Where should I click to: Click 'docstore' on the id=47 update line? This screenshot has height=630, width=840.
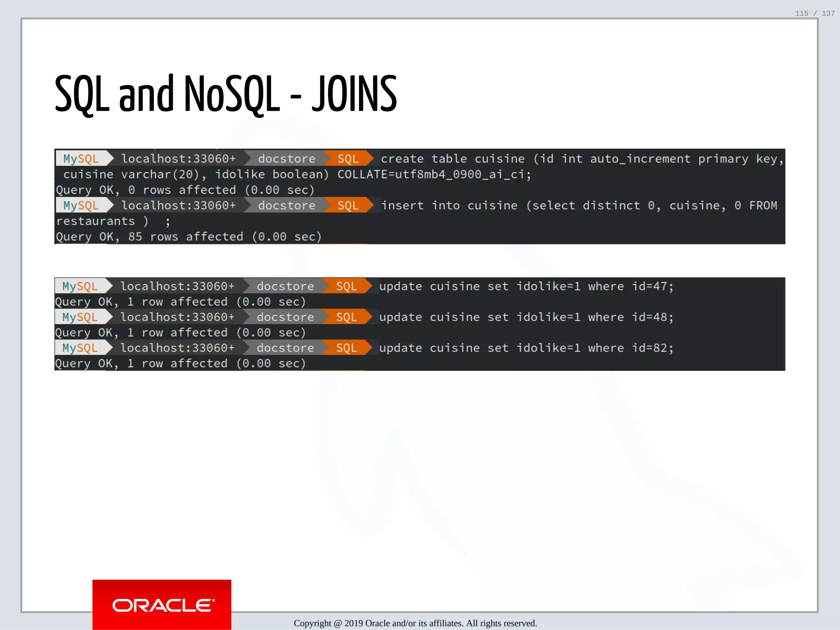click(285, 286)
